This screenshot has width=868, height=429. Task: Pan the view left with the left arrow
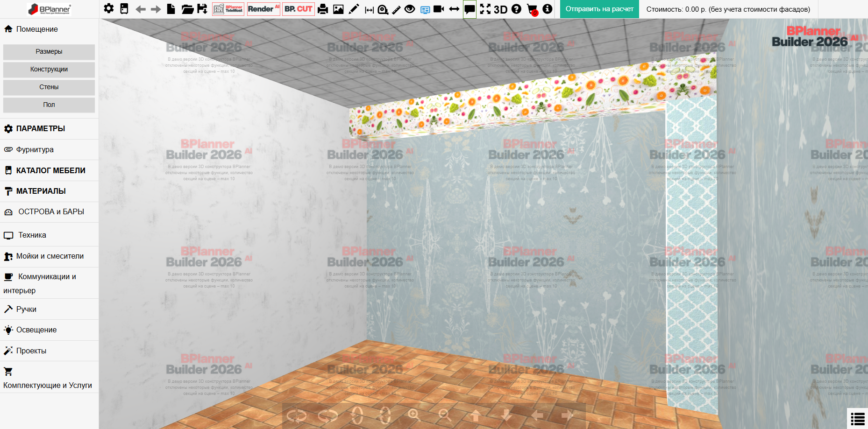click(537, 415)
